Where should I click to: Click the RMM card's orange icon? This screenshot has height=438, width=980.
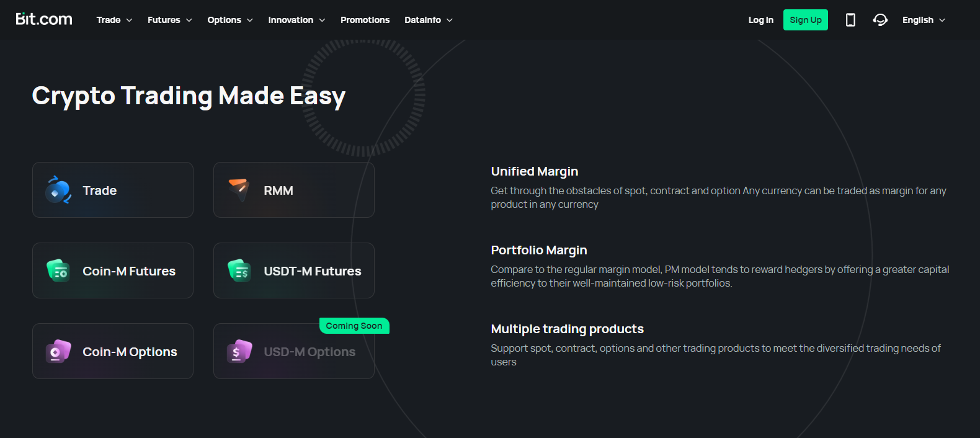point(239,189)
